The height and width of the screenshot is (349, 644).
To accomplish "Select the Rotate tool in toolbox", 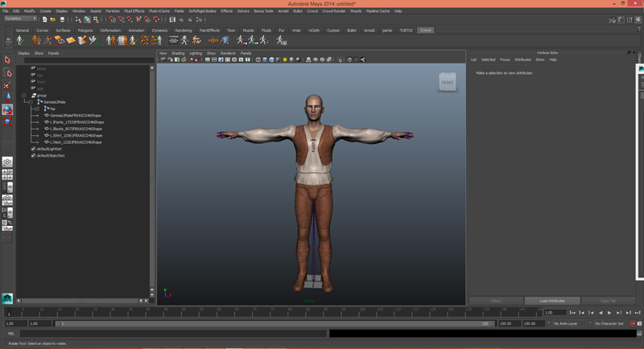I will tap(7, 110).
